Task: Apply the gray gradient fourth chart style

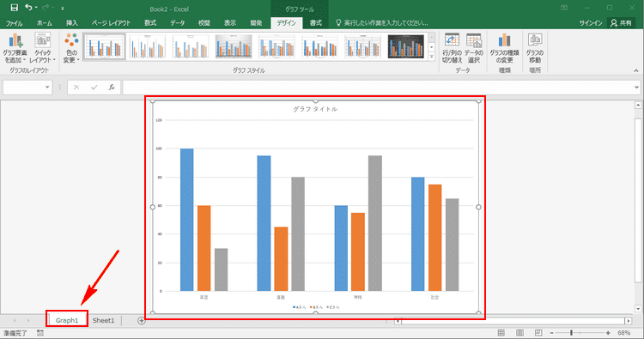Action: 234,47
